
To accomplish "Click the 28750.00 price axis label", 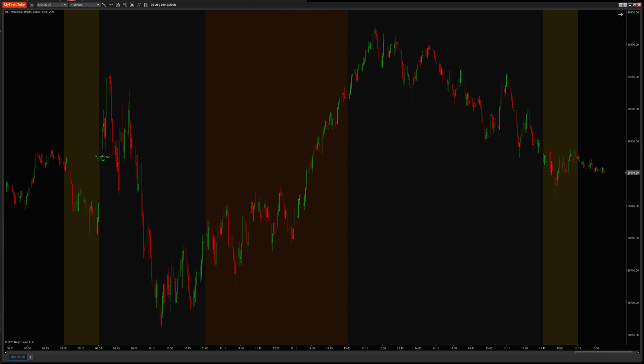I will pos(633,270).
